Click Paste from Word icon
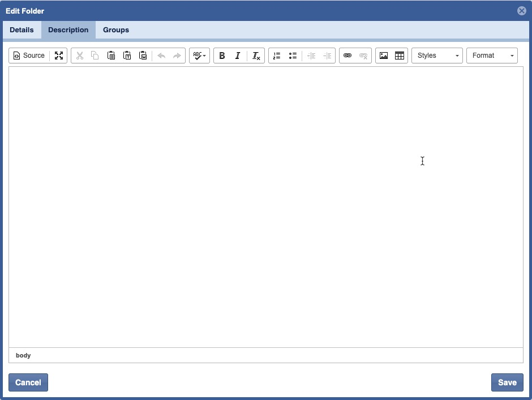 click(x=143, y=56)
